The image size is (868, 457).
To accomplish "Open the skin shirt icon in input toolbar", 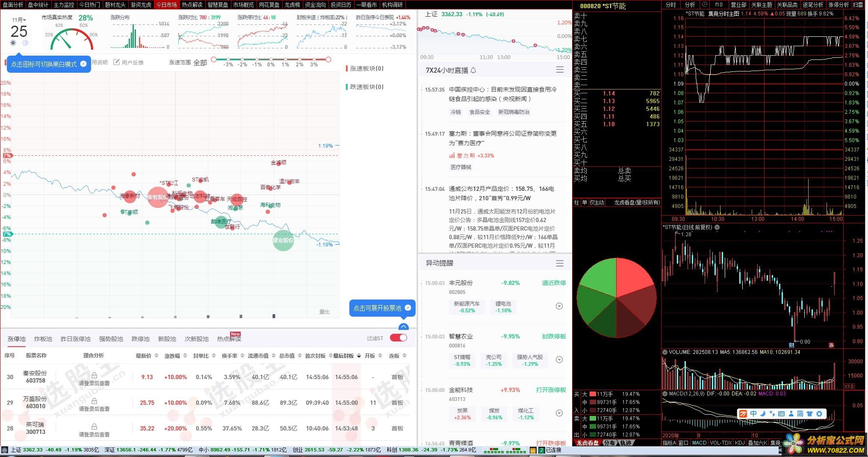I will tap(810, 414).
